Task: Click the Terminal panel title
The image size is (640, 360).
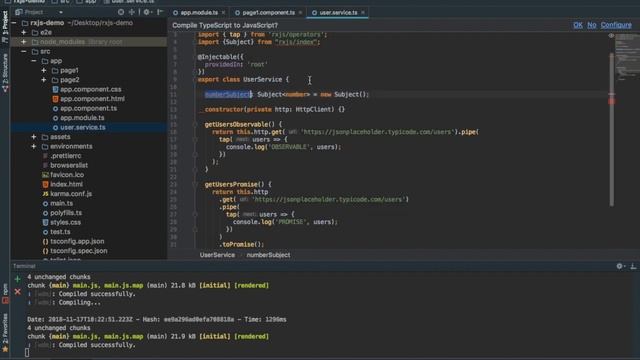Action: click(x=24, y=266)
